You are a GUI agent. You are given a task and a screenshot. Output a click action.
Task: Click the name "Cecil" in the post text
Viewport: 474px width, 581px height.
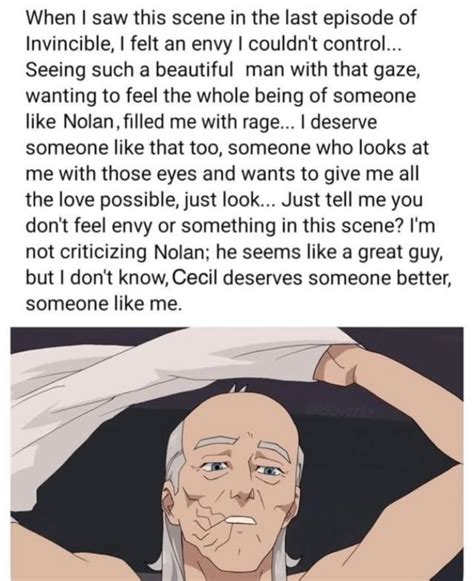(194, 278)
